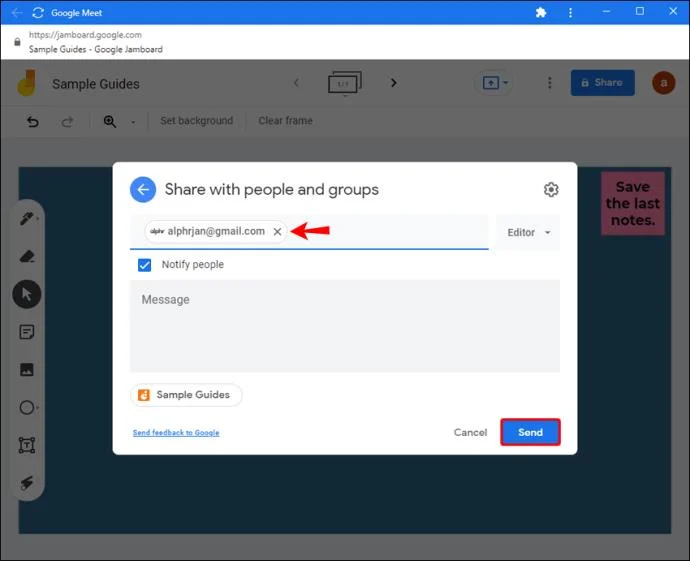Open Send feedback to Google link

(x=176, y=433)
